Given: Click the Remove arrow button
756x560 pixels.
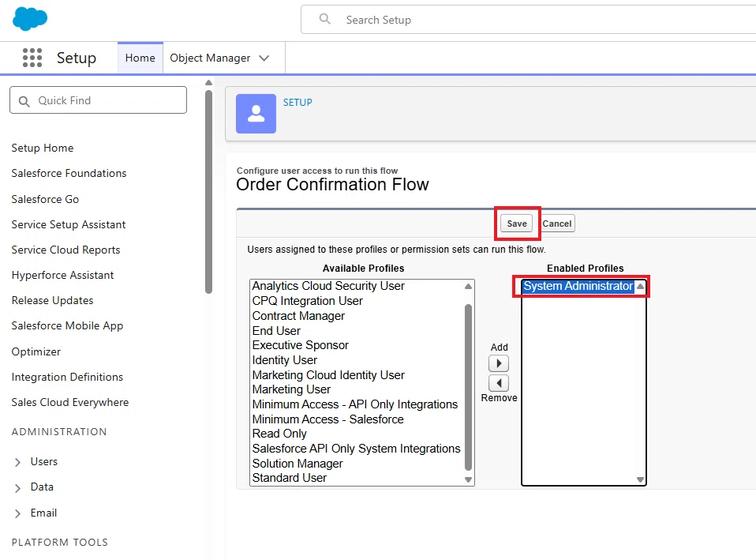Looking at the screenshot, I should coord(499,383).
